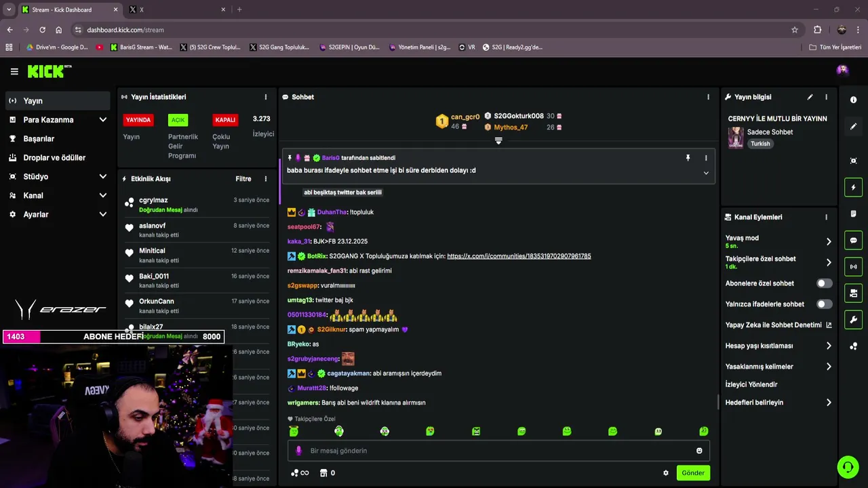The width and height of the screenshot is (868, 488).
Task: Open Yavaş mod settings arrow
Action: click(829, 241)
